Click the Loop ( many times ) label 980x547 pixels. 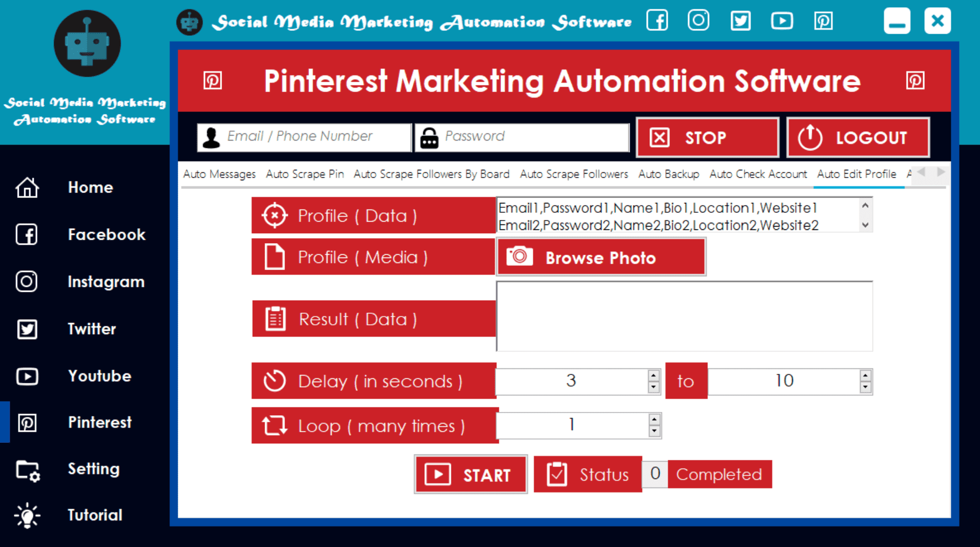pos(375,426)
